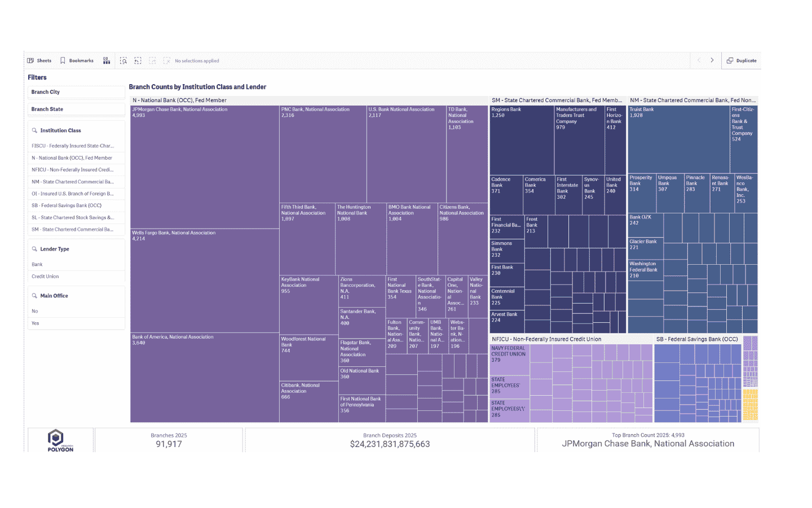Viewport: 812px width, 508px height.
Task: Select OI - Insured U.S. Branch filter value
Action: click(76, 194)
